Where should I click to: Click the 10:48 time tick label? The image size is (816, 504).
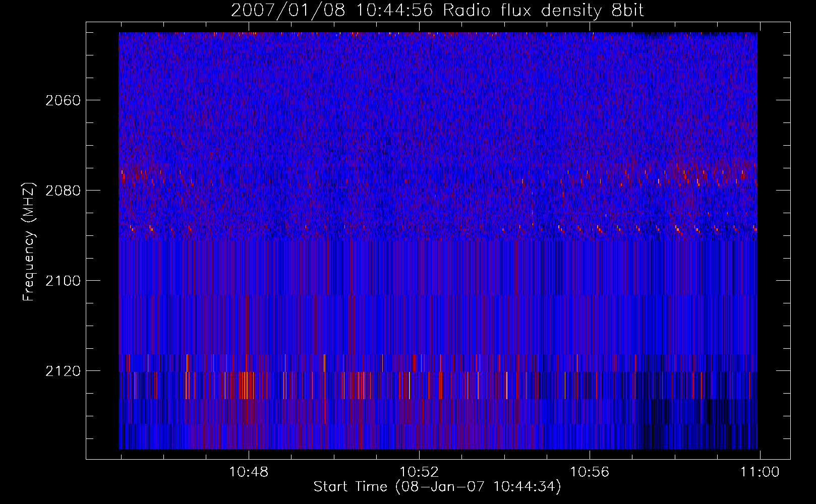click(249, 472)
